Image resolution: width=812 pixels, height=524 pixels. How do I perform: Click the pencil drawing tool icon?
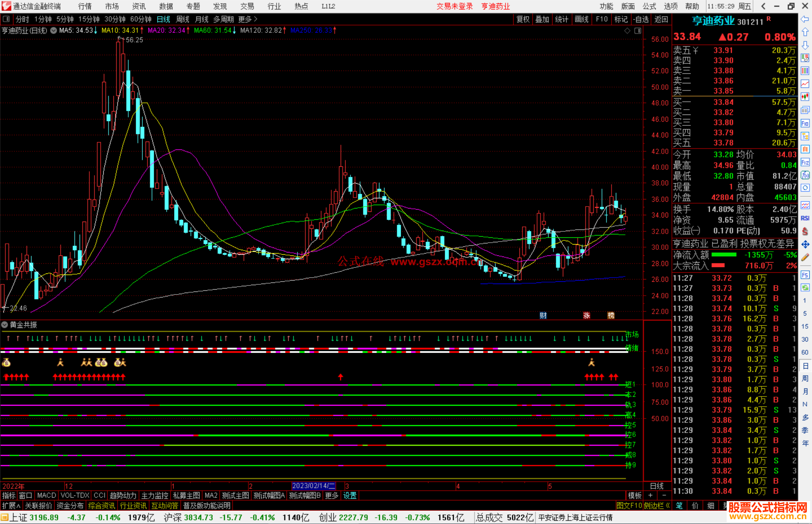(805, 257)
